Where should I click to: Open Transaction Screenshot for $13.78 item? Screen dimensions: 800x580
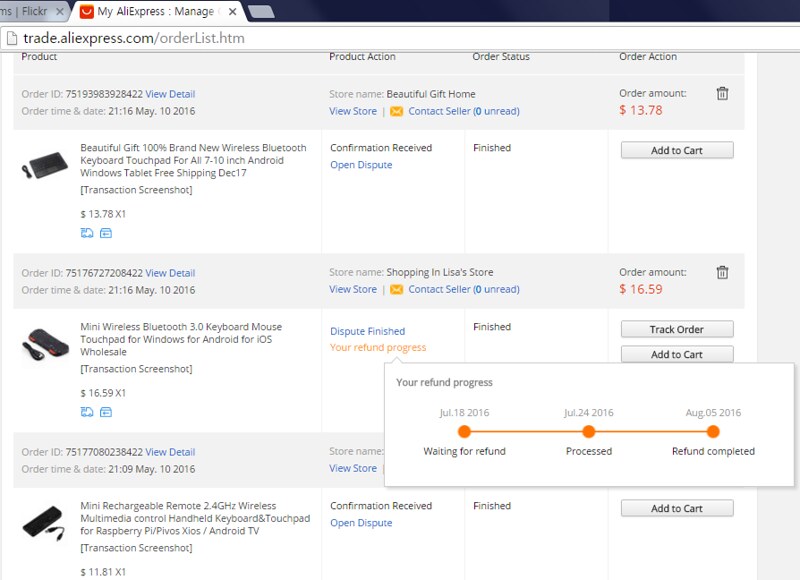click(136, 190)
